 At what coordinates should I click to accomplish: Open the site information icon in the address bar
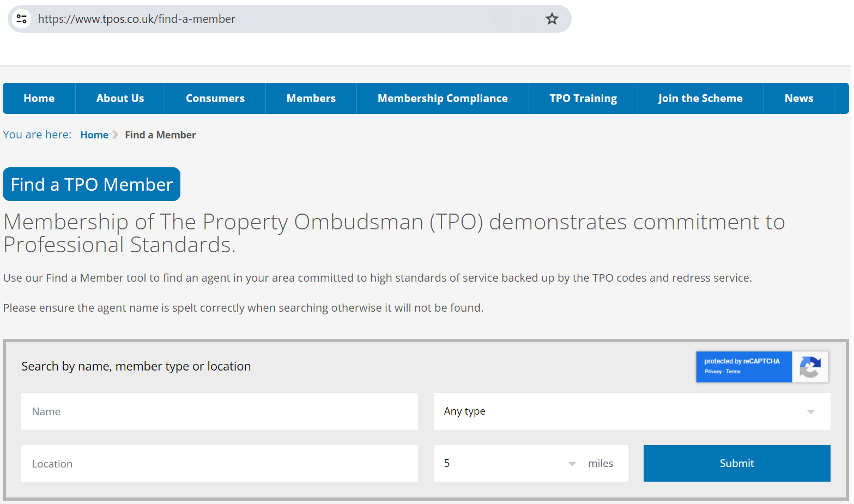coord(21,19)
